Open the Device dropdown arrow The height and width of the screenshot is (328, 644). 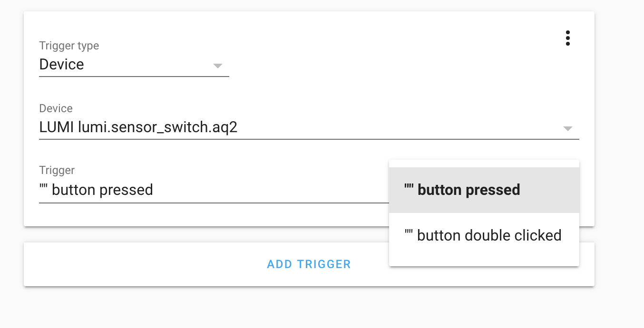point(568,128)
